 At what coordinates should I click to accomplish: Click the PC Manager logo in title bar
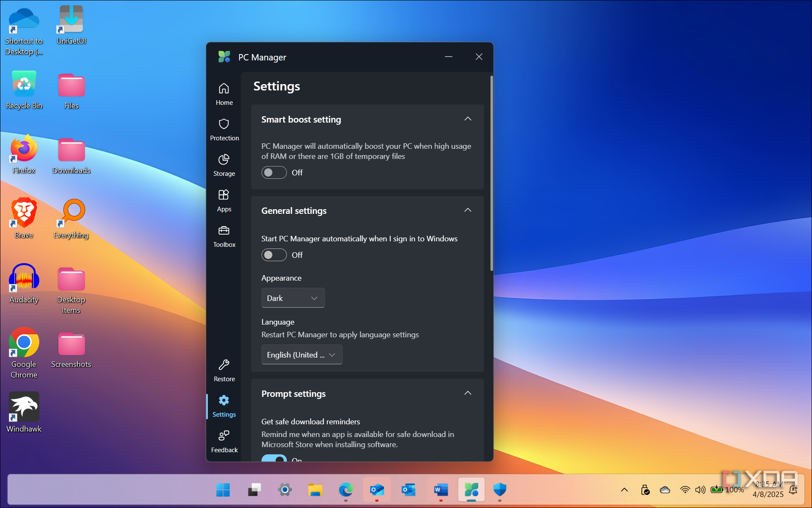click(224, 57)
